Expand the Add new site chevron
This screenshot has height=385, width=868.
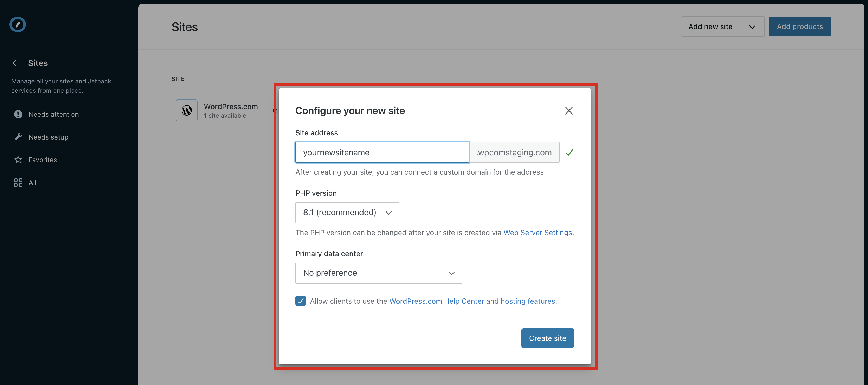coord(752,26)
